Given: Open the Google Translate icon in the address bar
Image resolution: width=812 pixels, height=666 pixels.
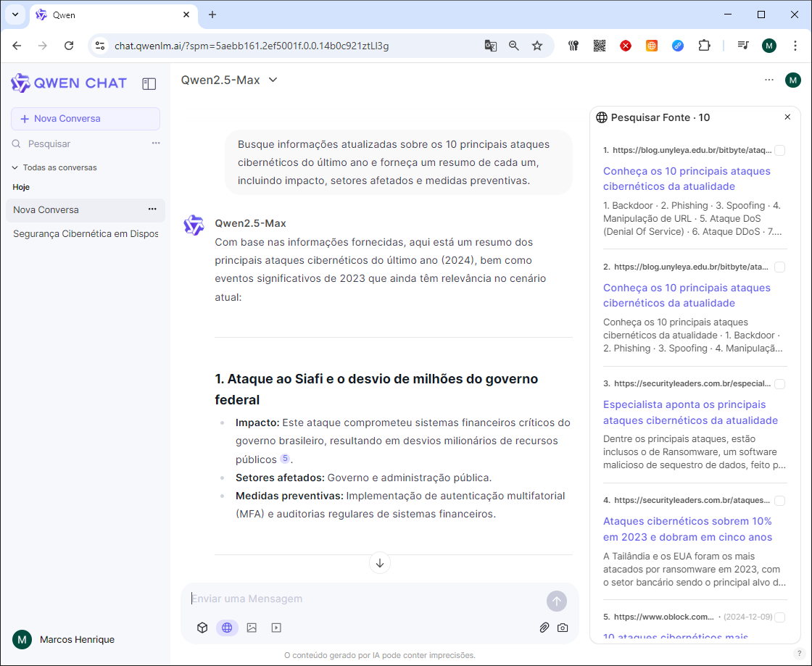Looking at the screenshot, I should [490, 46].
